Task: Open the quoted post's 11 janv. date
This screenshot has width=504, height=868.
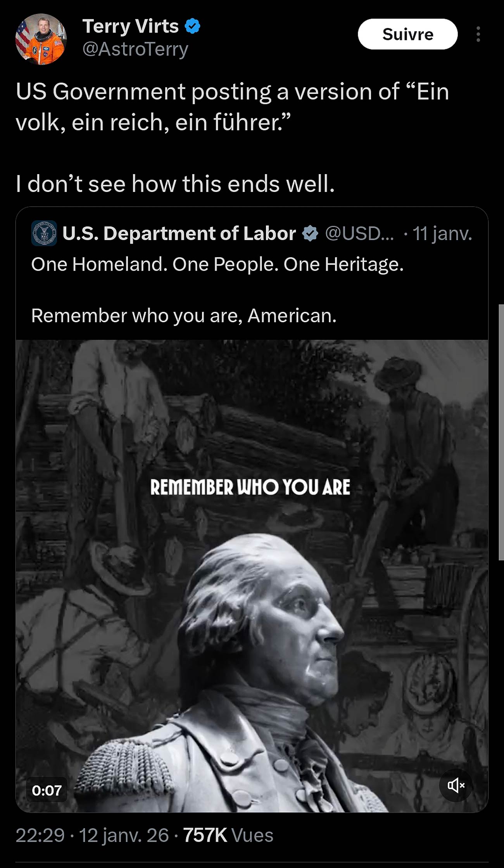Action: click(x=442, y=233)
